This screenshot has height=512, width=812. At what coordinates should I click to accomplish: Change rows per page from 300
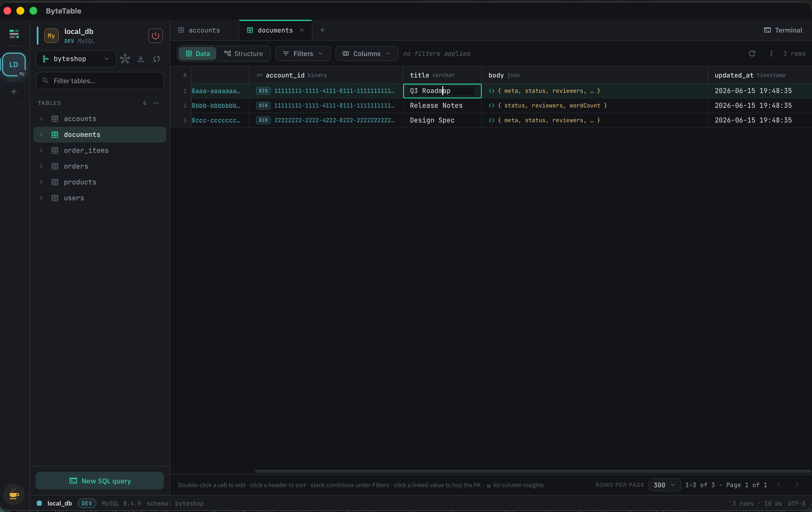665,485
